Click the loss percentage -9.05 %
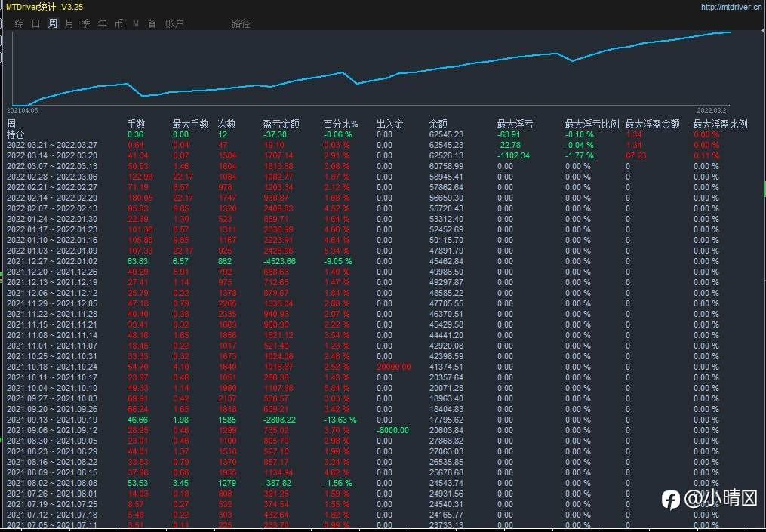This screenshot has height=532, width=766. tap(337, 261)
